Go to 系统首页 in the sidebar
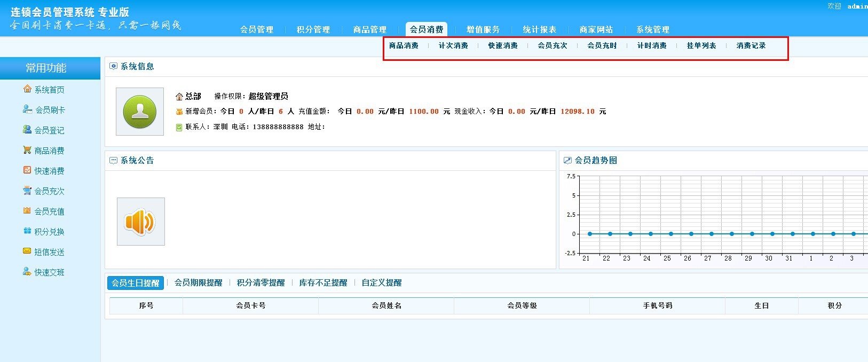 coord(50,90)
